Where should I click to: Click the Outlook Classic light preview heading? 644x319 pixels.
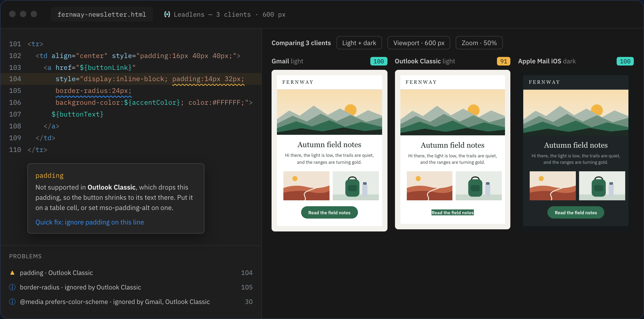point(425,61)
